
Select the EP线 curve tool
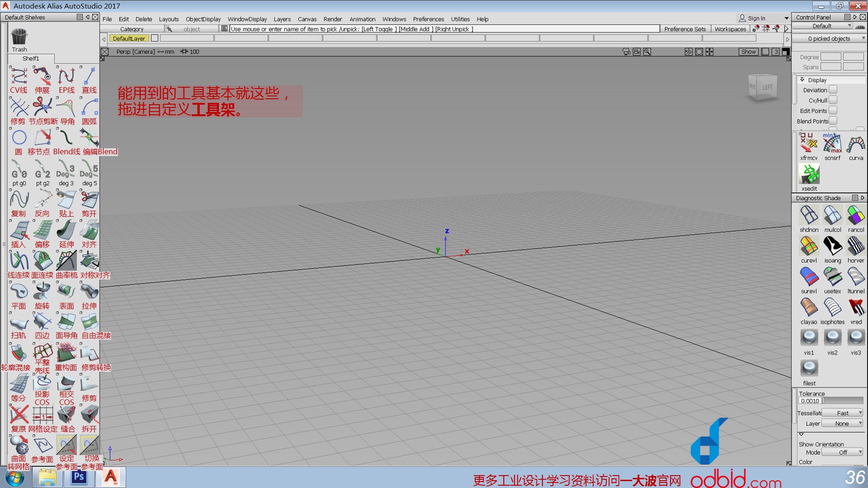tap(66, 76)
